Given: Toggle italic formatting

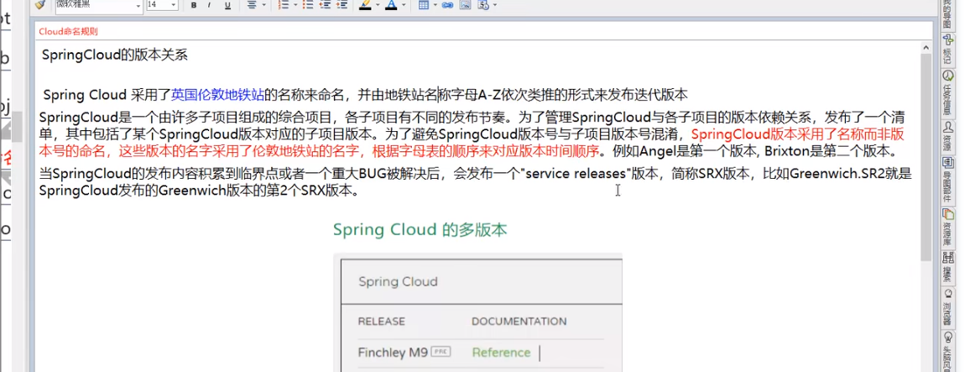Looking at the screenshot, I should pos(210,6).
